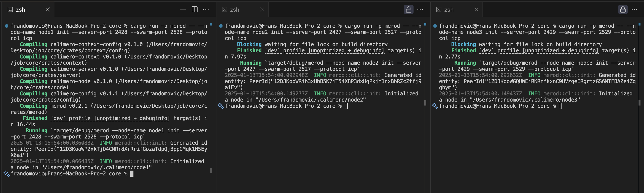Open more actions in middle terminal group

coord(420,9)
